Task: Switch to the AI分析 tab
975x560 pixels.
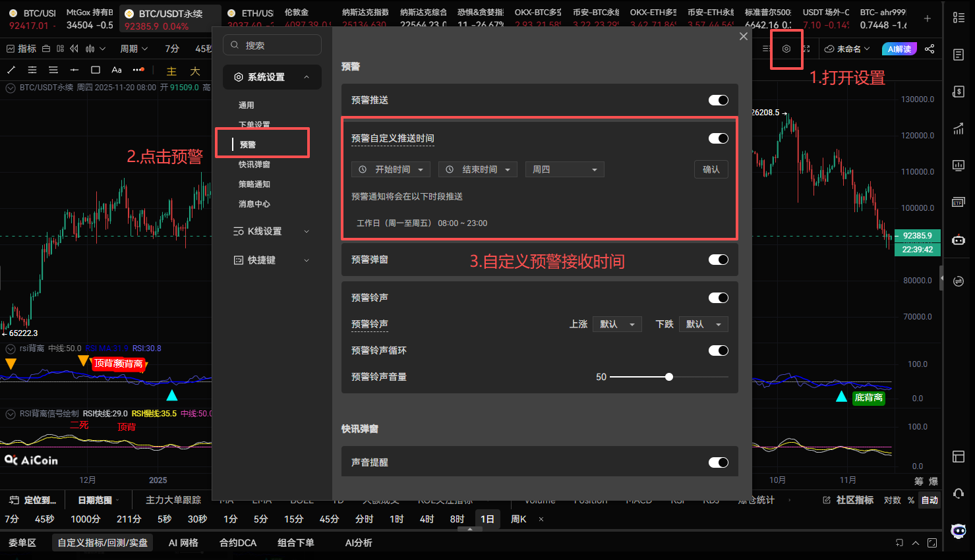Action: (x=358, y=542)
